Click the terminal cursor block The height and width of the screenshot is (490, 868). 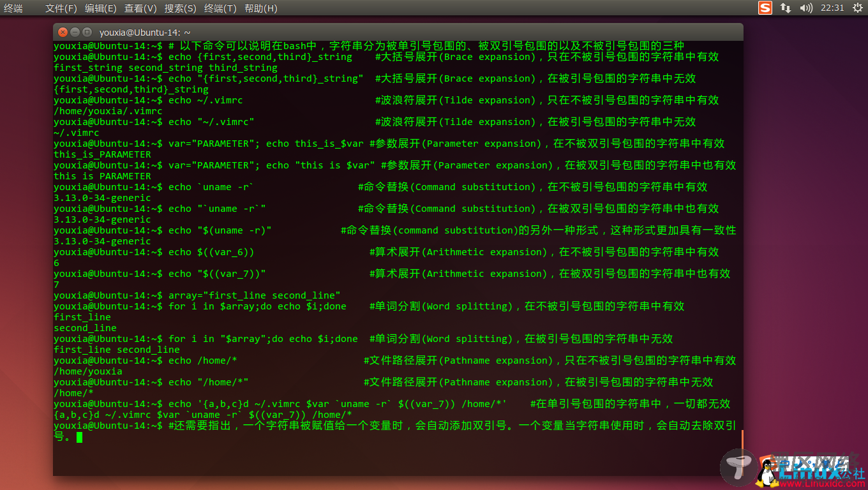pos(79,437)
